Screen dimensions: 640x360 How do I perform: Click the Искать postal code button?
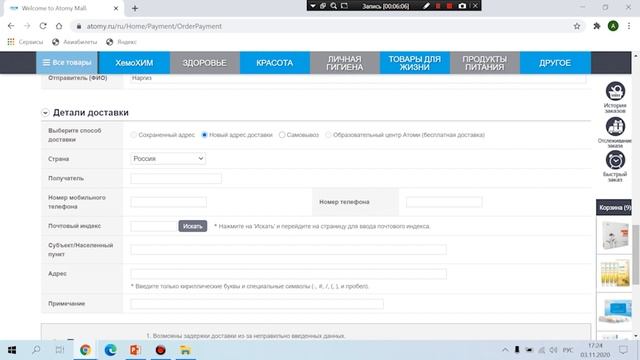coord(193,226)
